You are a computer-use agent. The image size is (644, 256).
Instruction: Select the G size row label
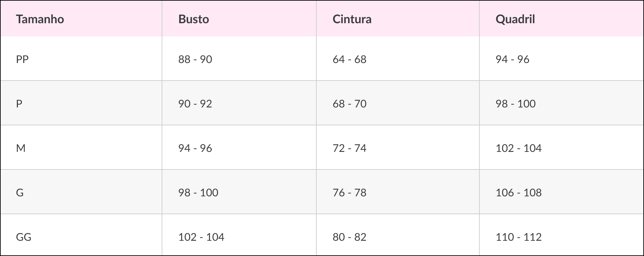(x=20, y=193)
